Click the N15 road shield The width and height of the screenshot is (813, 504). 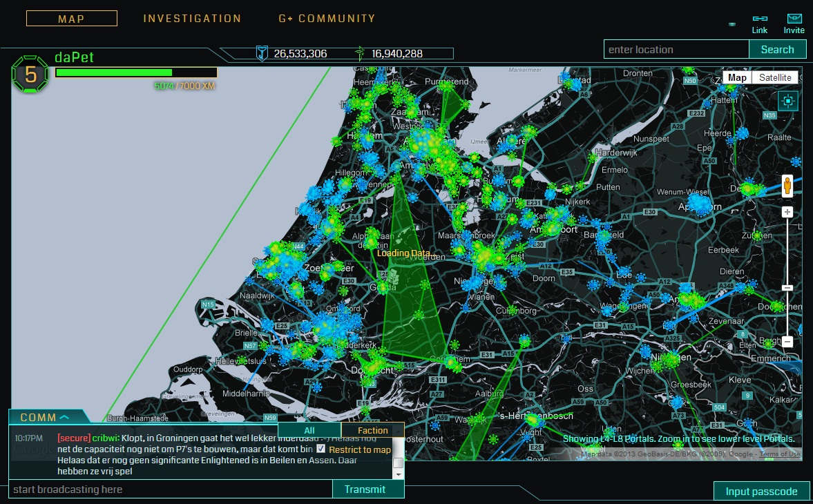[209, 304]
